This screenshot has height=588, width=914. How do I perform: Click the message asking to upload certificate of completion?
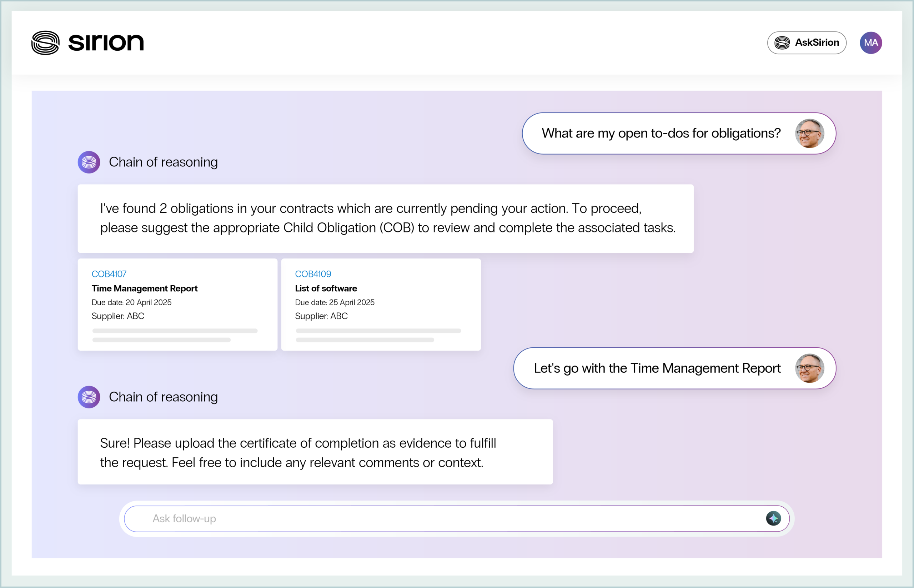point(315,452)
